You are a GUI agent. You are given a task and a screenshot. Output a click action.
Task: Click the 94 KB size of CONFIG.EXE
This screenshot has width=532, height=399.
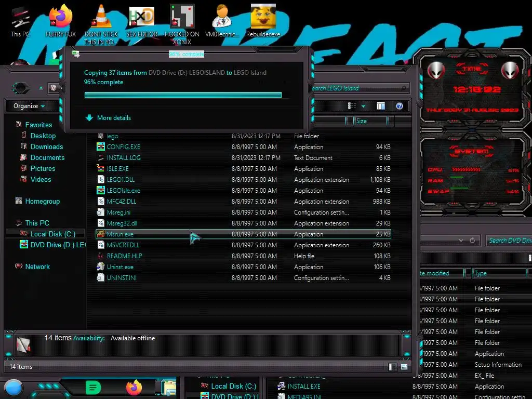tap(383, 147)
